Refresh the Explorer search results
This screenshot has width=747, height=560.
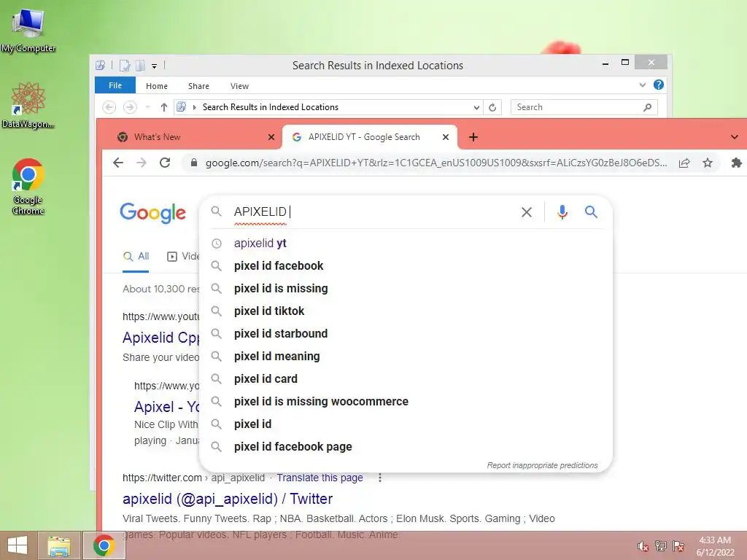pos(492,108)
